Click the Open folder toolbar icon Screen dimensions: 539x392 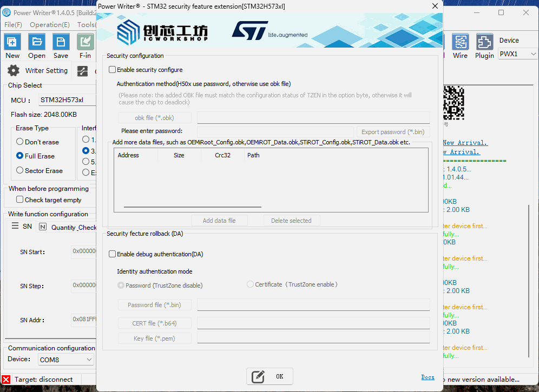tap(37, 42)
